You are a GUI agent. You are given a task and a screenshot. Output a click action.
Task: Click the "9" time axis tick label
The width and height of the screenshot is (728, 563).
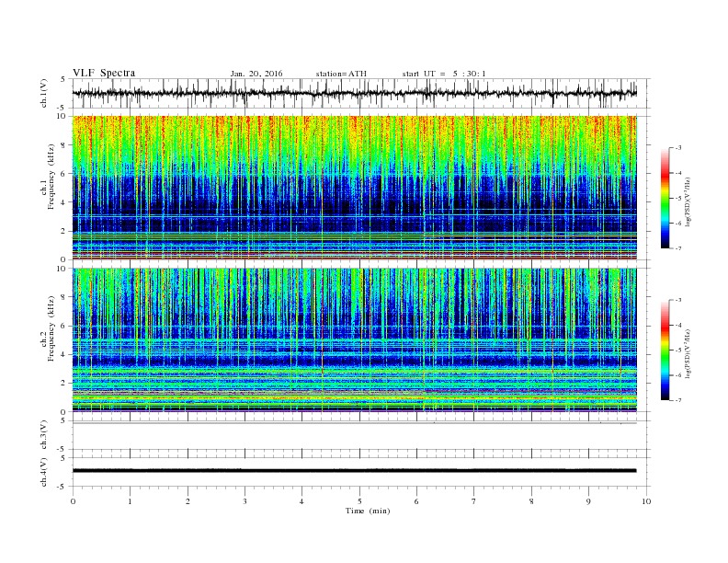(588, 501)
